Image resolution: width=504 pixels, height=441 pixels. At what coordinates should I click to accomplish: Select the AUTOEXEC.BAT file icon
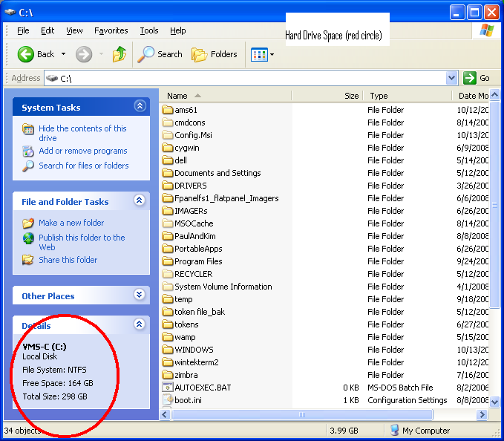point(168,388)
